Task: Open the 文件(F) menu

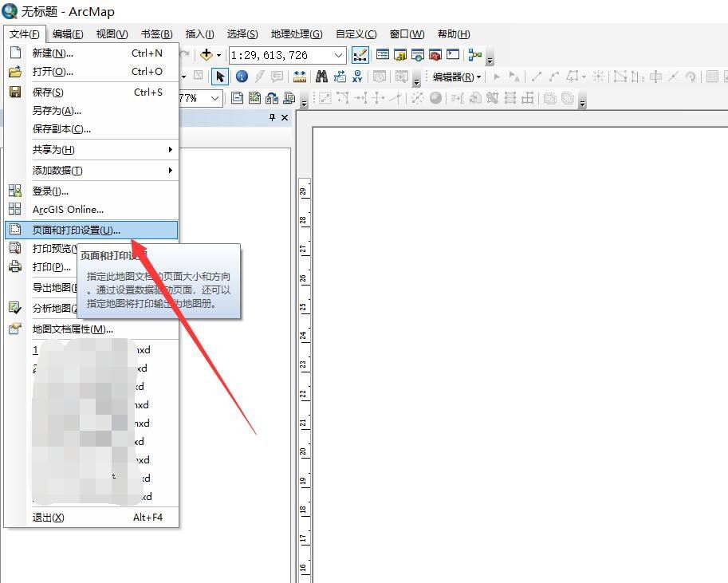Action: click(25, 34)
